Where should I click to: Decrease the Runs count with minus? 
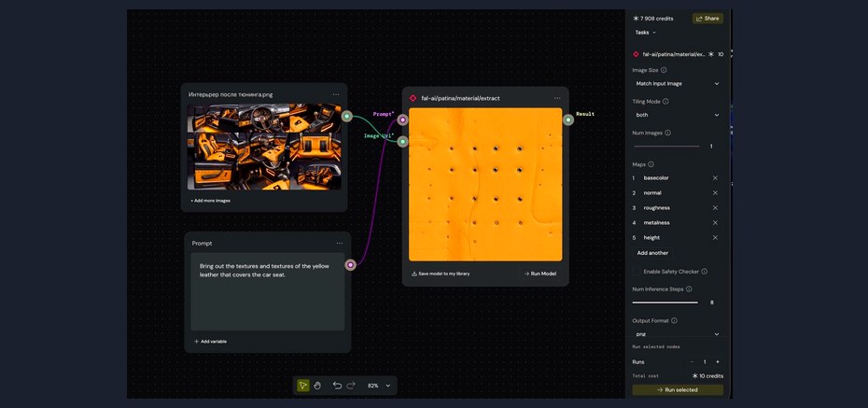pyautogui.click(x=692, y=361)
